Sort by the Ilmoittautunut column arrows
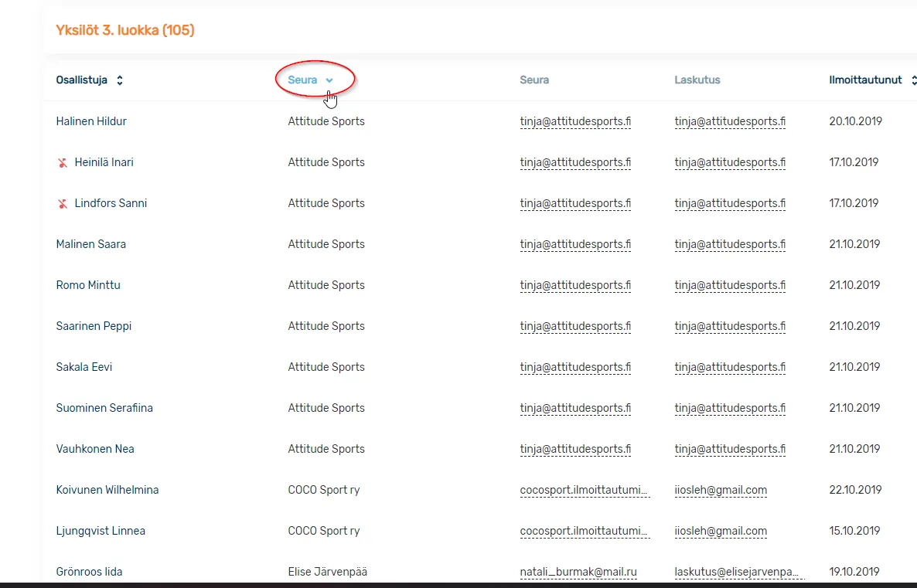 [x=913, y=80]
